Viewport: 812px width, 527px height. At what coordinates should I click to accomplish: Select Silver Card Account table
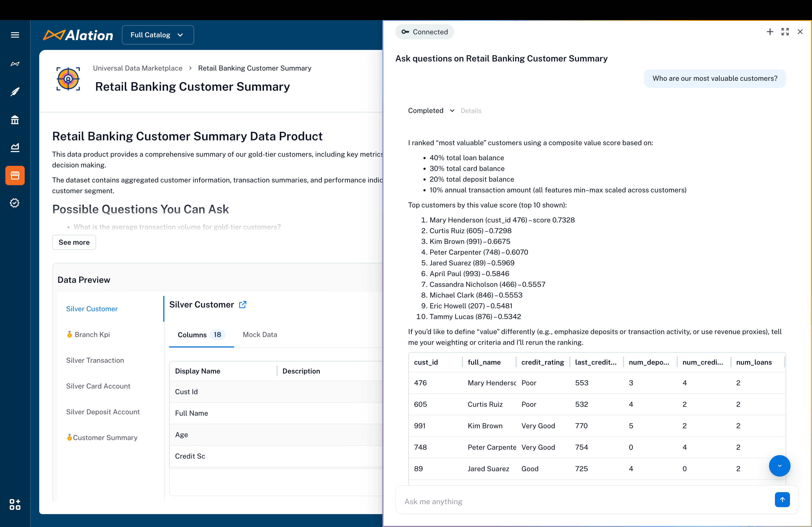point(98,386)
